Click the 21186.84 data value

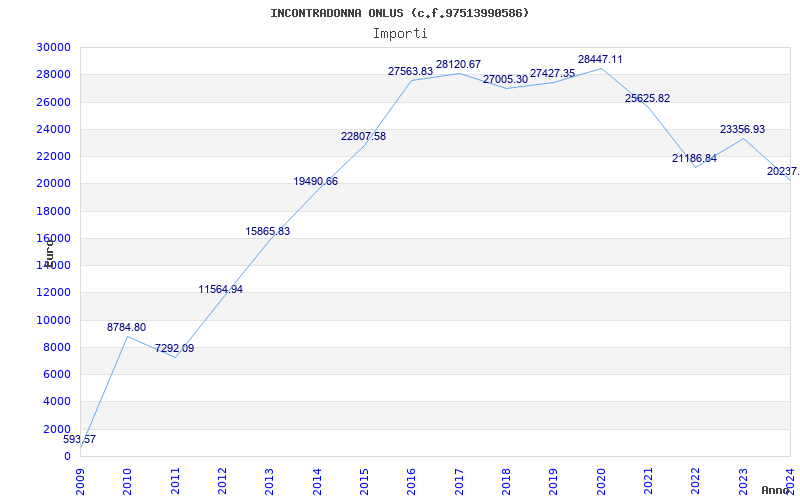pos(694,159)
